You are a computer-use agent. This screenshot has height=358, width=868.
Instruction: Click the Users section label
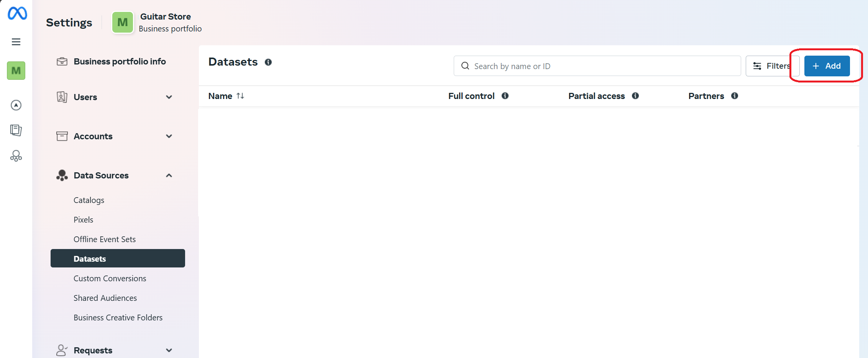pyautogui.click(x=85, y=97)
